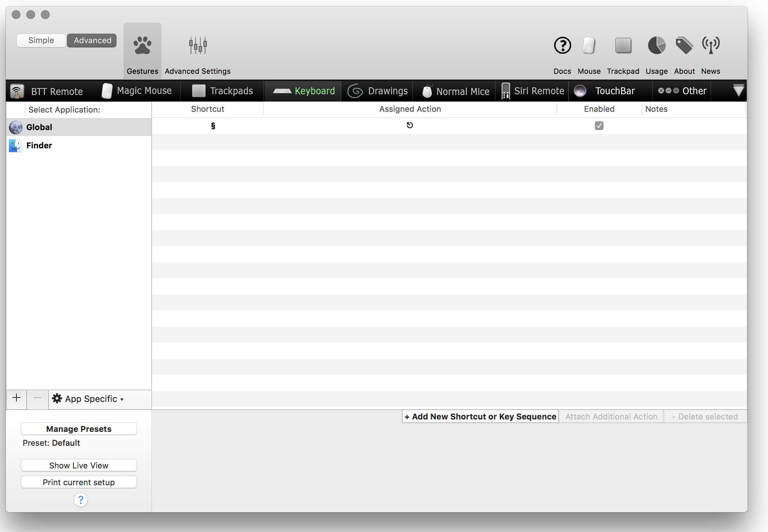Select Finder in application list
The width and height of the screenshot is (768, 532).
[x=79, y=145]
